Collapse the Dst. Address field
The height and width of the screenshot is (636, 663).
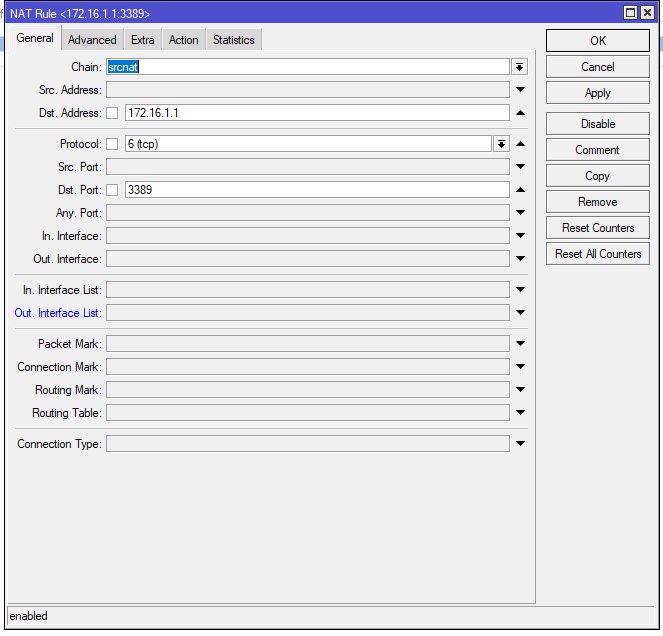(521, 113)
